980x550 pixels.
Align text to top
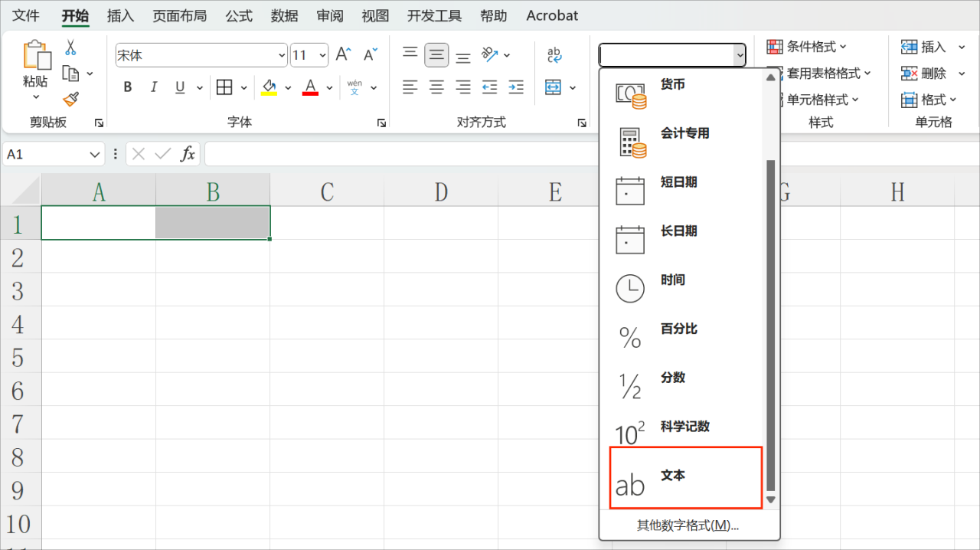click(410, 54)
